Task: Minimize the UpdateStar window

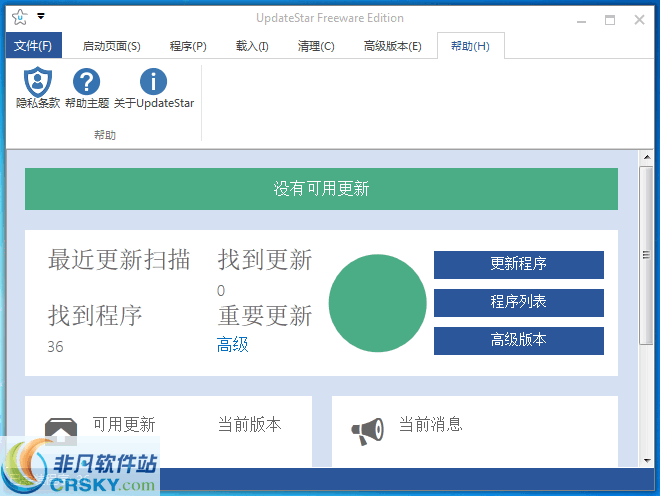Action: [582, 20]
